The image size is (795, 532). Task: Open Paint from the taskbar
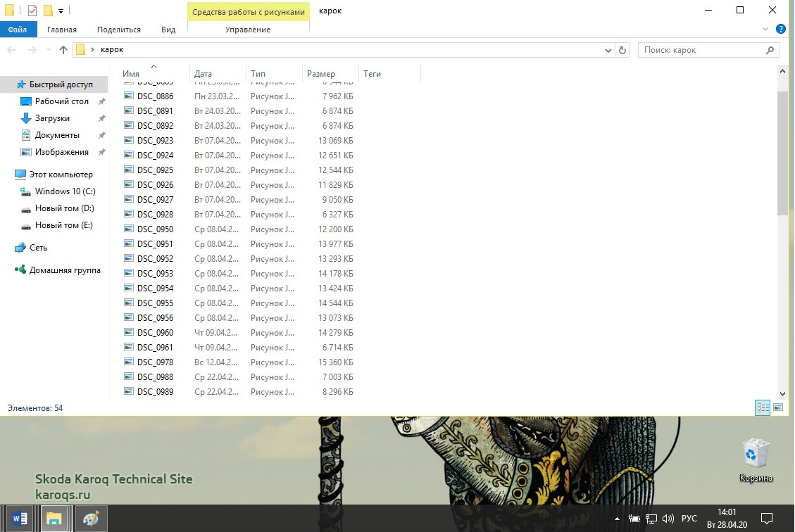pyautogui.click(x=92, y=519)
